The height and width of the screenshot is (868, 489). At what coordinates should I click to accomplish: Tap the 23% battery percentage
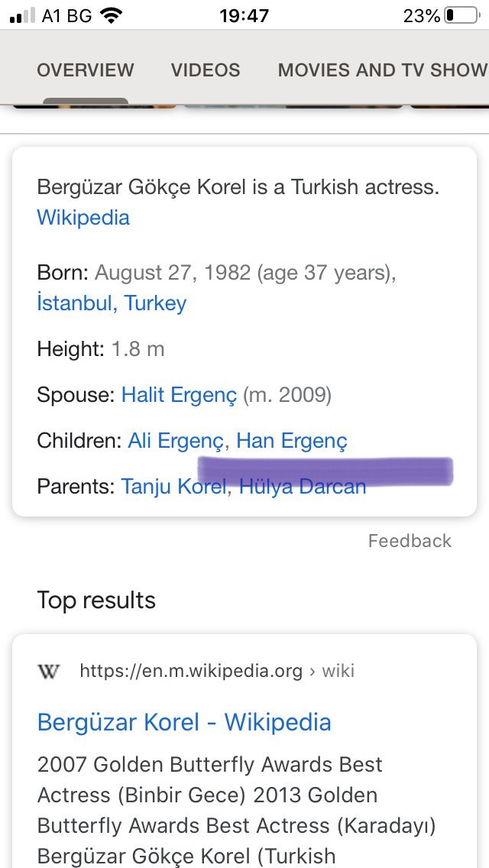[x=421, y=15]
